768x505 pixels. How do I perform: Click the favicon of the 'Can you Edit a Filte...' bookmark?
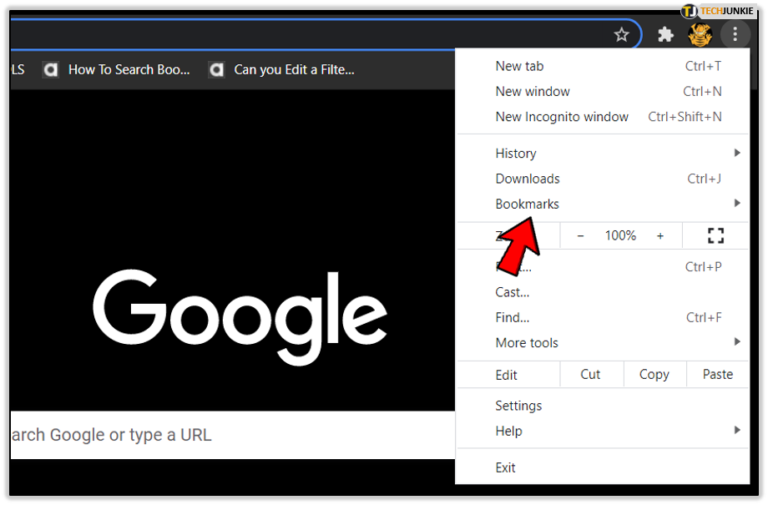pyautogui.click(x=216, y=70)
